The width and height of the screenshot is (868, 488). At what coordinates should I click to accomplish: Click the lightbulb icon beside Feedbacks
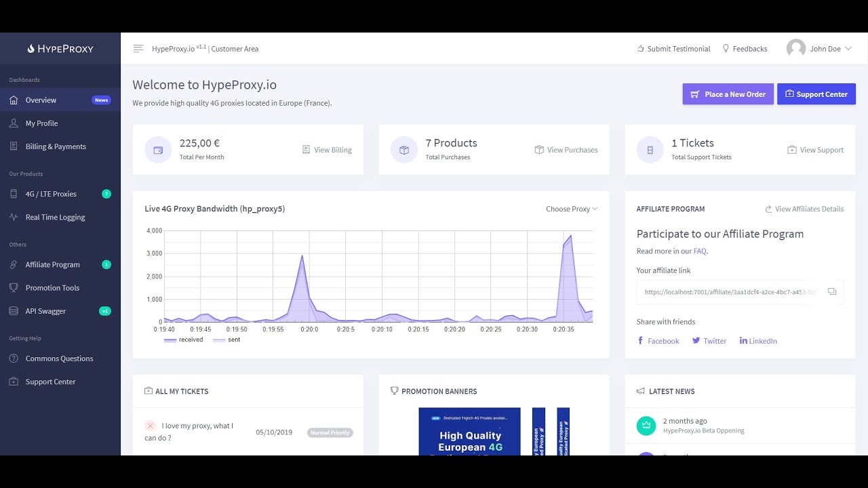(726, 49)
